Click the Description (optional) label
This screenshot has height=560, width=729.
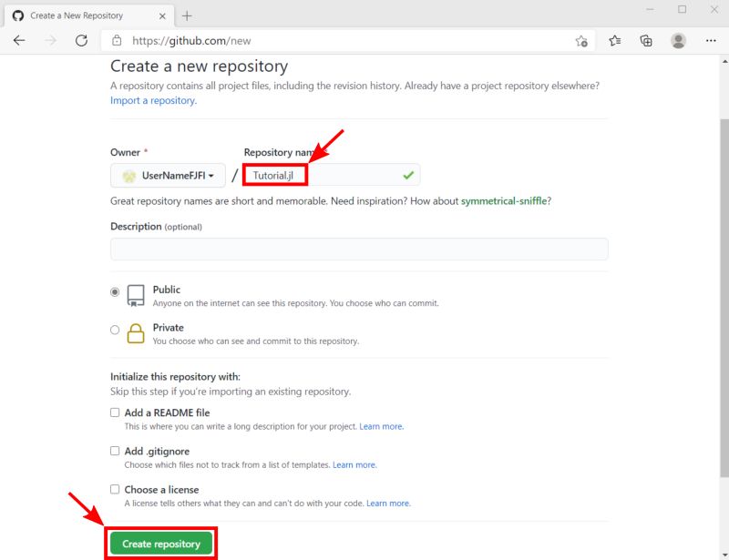[x=156, y=227]
